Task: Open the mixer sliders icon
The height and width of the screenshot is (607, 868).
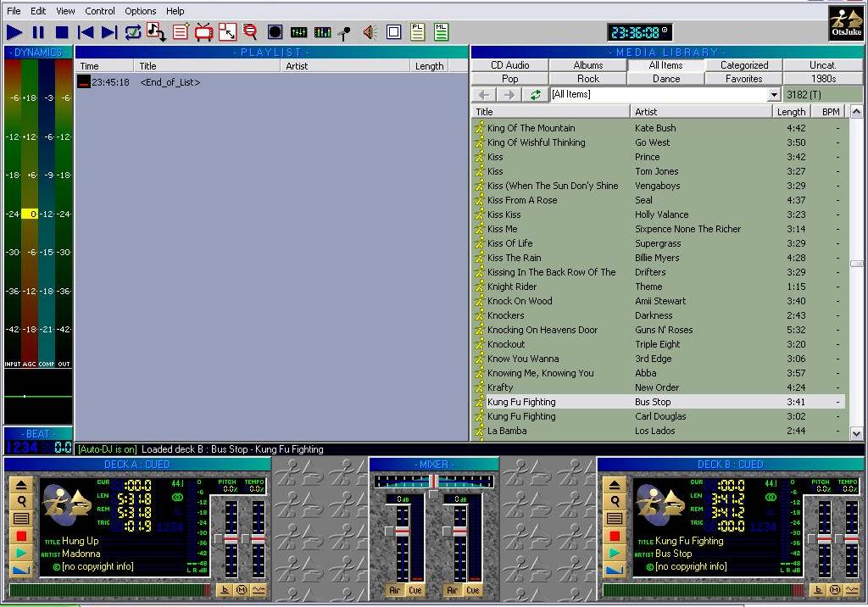Action: click(298, 33)
